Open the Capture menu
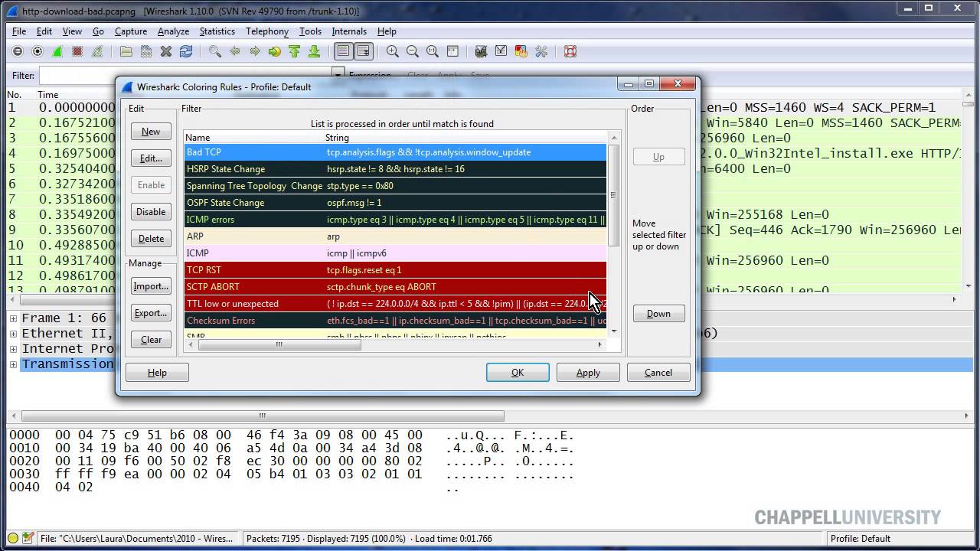 click(x=131, y=31)
